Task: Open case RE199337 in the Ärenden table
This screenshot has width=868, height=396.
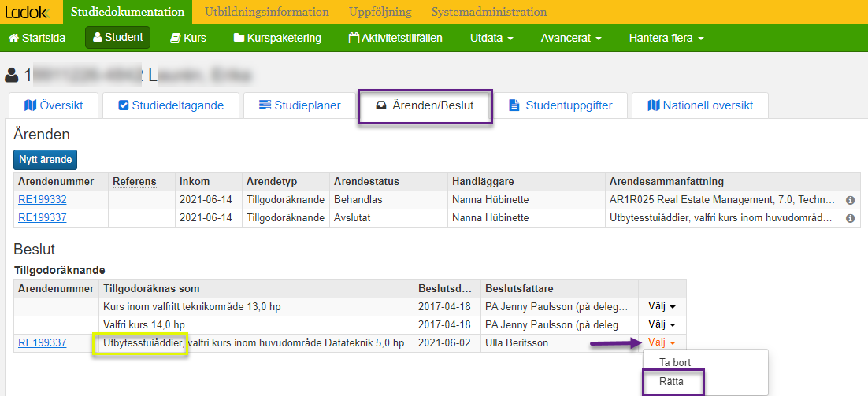Action: (43, 218)
